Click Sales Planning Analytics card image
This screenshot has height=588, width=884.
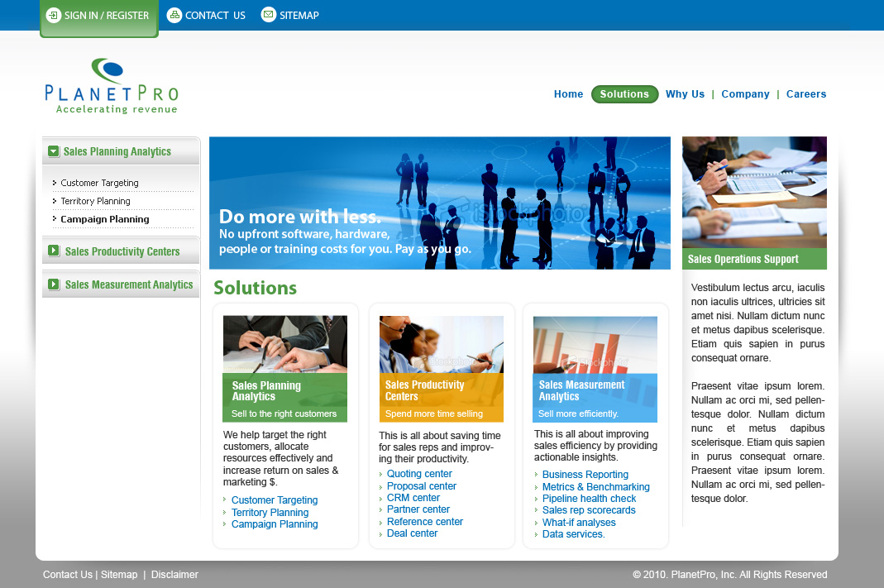285,344
